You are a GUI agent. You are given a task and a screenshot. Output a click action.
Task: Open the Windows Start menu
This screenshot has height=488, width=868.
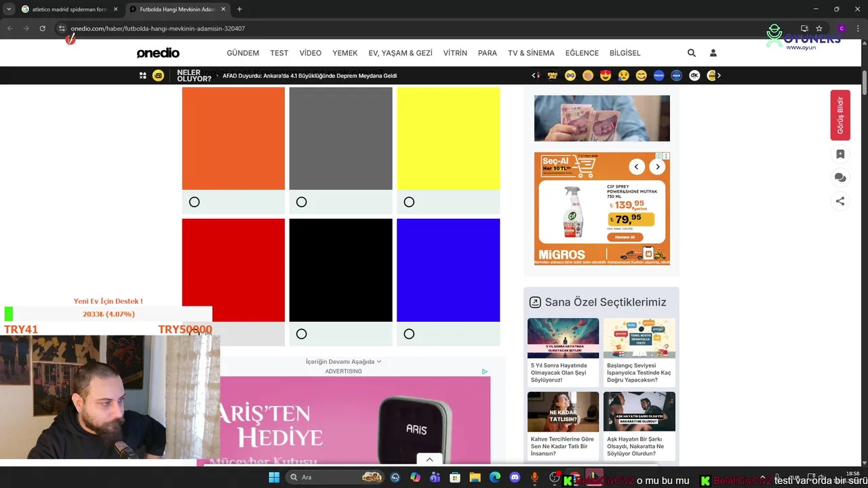point(274,477)
